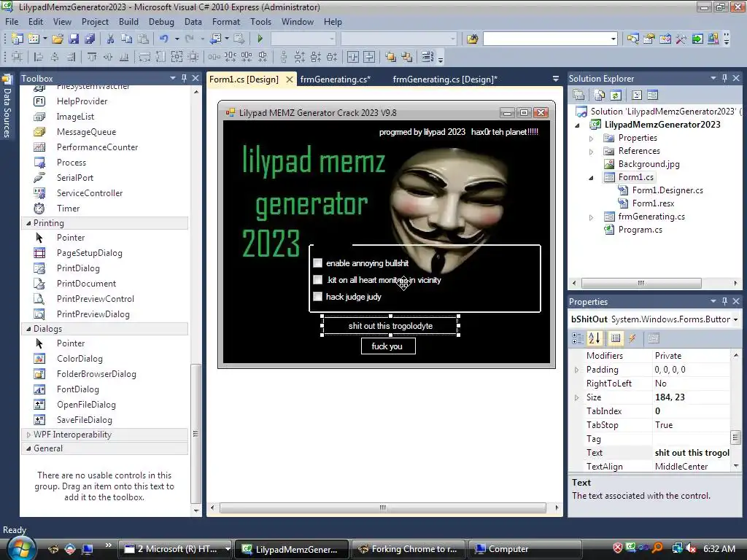Expand the WPF Interoperability toolbox group
Viewport: 747px width, 560px height.
click(x=28, y=435)
